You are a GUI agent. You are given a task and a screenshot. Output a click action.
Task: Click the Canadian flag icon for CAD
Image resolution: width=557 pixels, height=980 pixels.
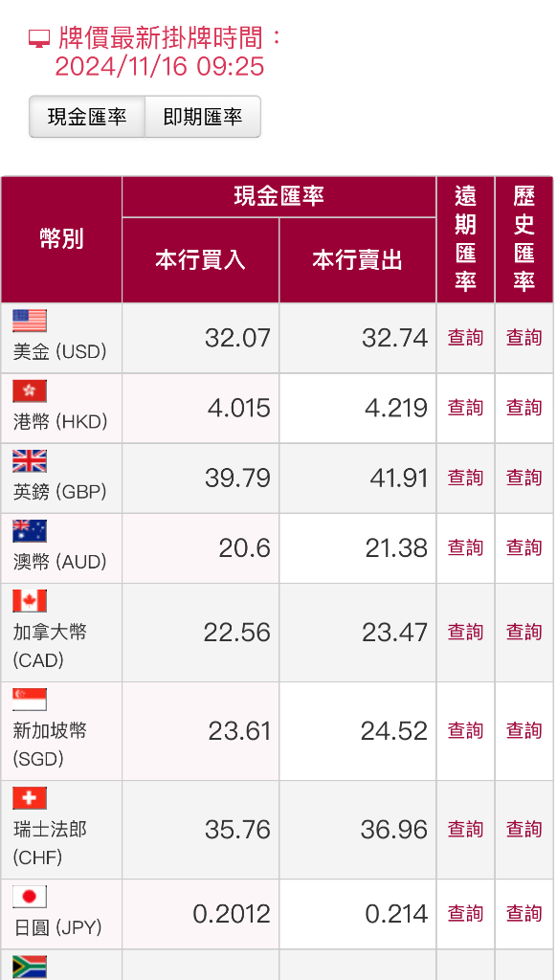[30, 601]
